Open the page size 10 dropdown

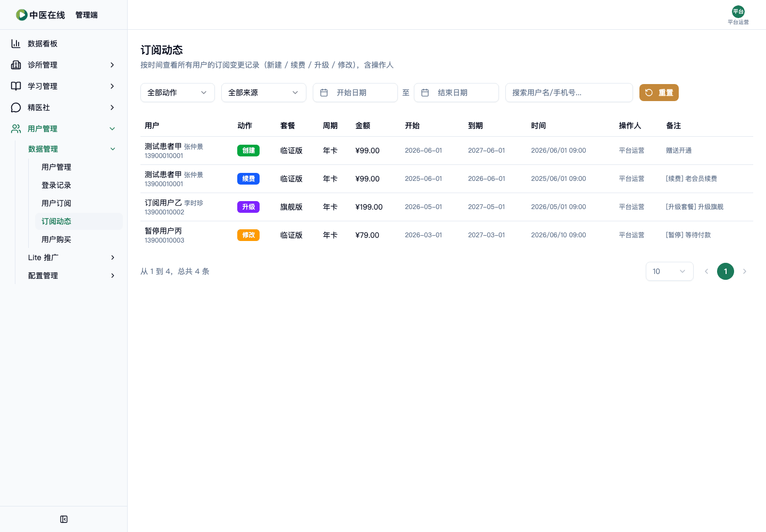tap(670, 271)
